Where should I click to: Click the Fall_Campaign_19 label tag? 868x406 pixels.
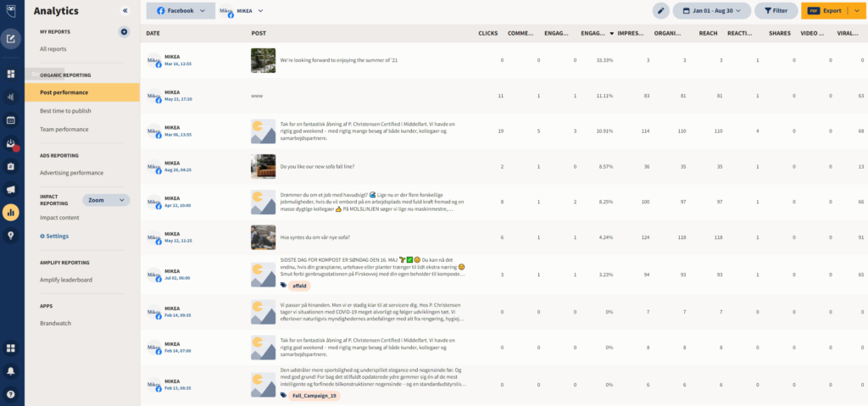pyautogui.click(x=314, y=396)
